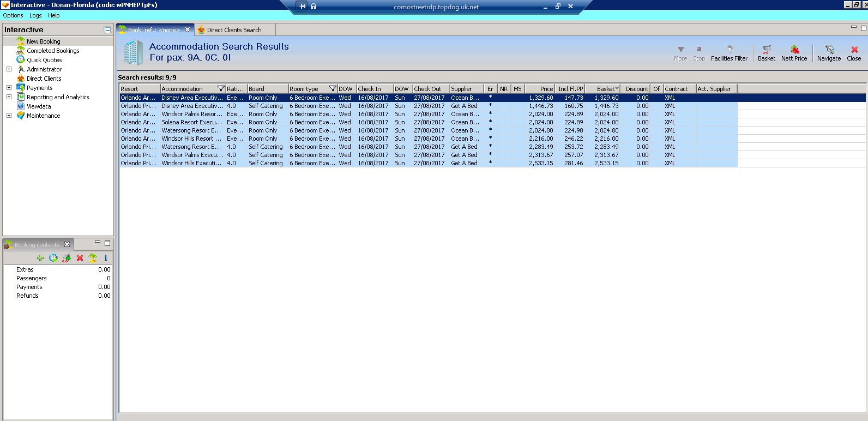The height and width of the screenshot is (421, 868).
Task: Open the Facilities Filter funnel tool
Action: tap(729, 53)
